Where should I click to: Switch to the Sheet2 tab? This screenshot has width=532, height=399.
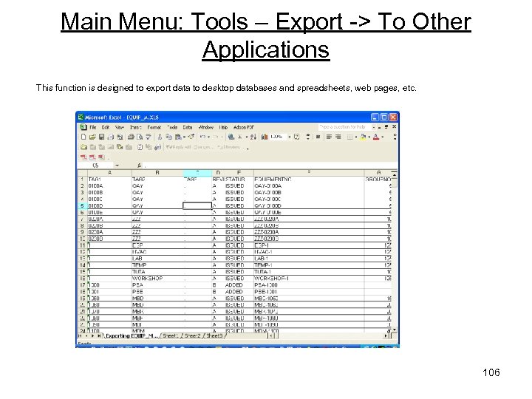(192, 336)
